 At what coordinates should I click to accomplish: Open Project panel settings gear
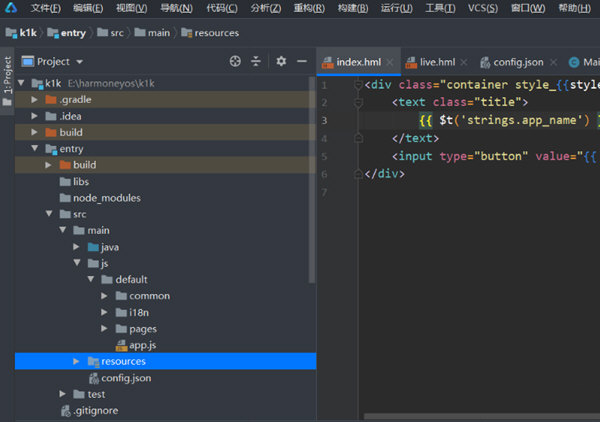pyautogui.click(x=281, y=61)
